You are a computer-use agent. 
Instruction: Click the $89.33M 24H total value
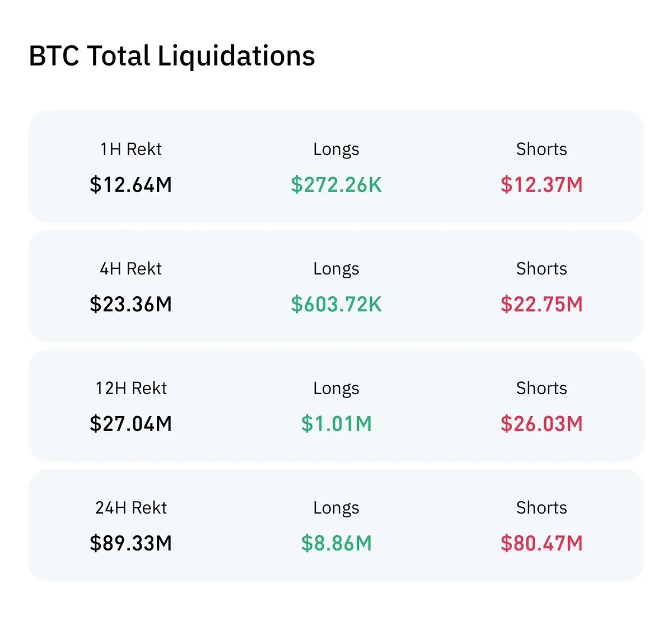pos(131,543)
